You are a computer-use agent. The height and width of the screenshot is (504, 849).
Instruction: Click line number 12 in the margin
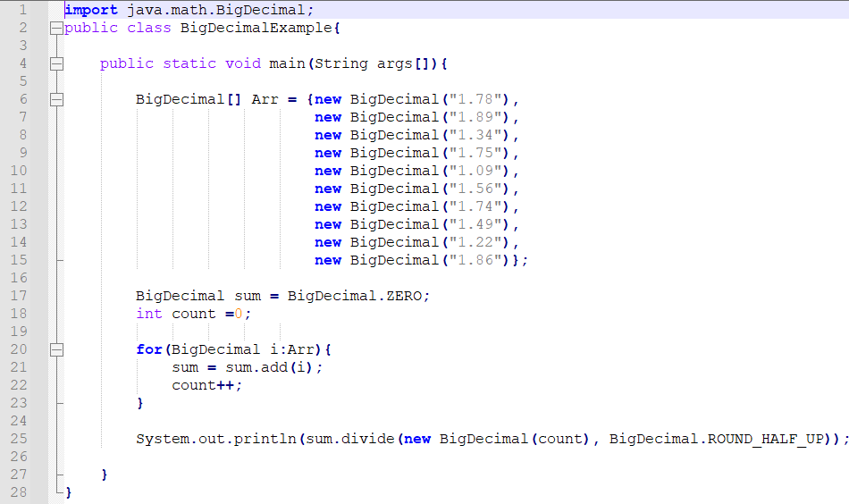tap(19, 206)
